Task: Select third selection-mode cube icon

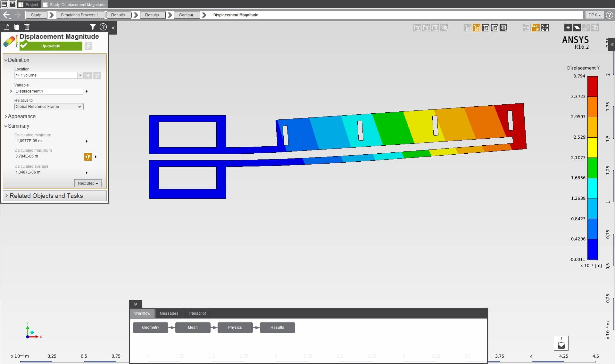Action: coord(435,28)
